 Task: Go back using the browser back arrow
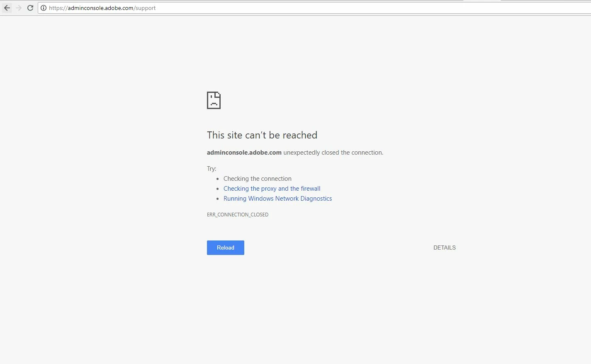pos(7,8)
